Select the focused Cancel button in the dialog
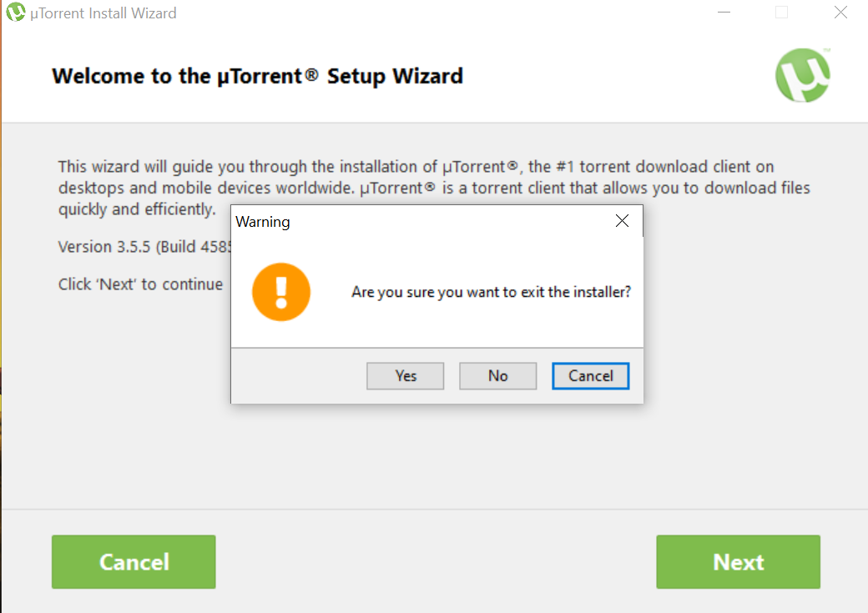The height and width of the screenshot is (613, 868). pos(591,376)
